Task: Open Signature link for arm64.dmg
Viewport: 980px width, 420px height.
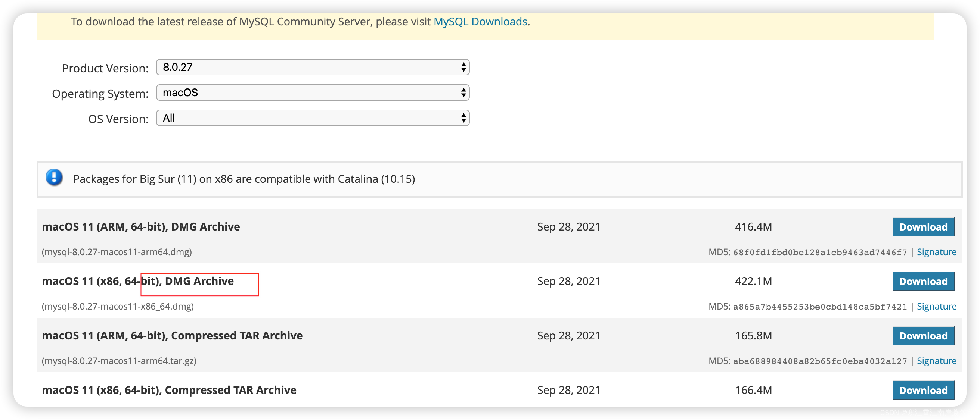Action: pos(936,252)
